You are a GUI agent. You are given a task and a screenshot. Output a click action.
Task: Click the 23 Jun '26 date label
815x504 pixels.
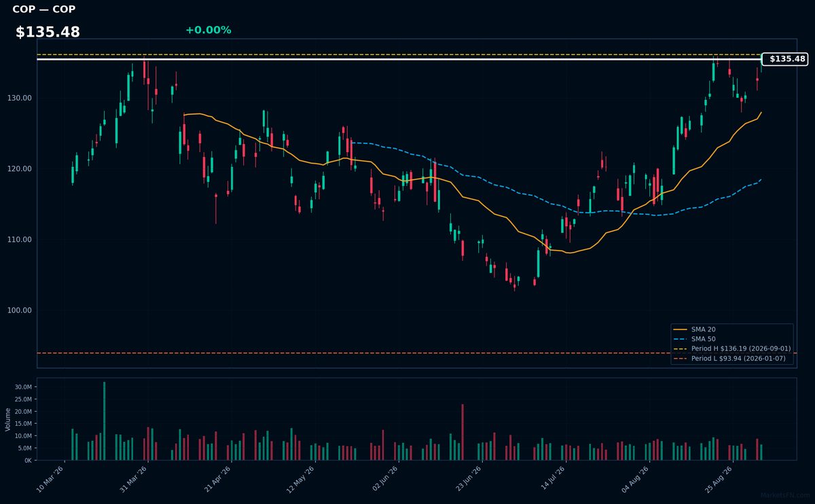pos(468,480)
